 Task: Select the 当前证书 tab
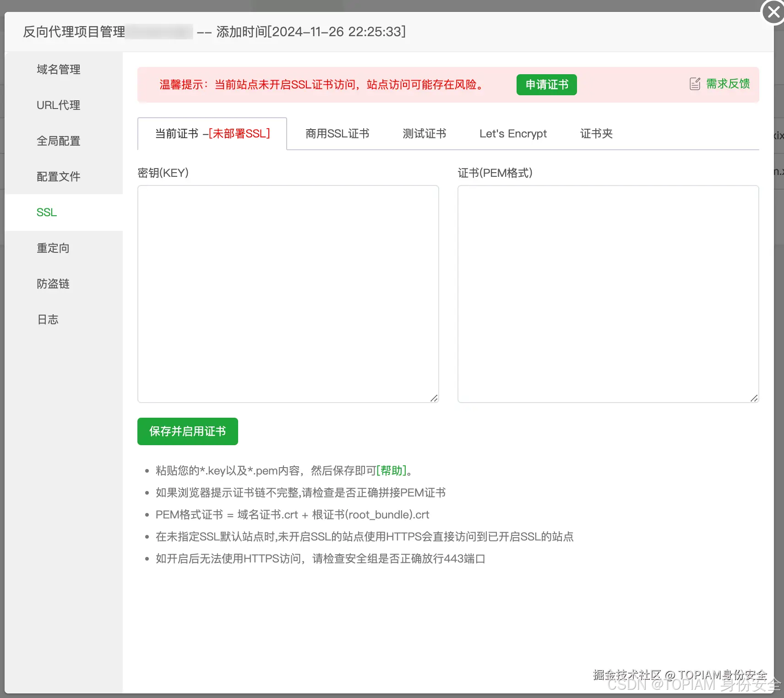212,133
